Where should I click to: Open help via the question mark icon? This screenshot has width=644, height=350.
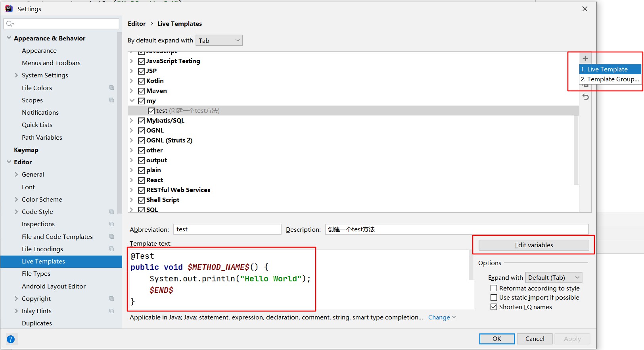11,339
